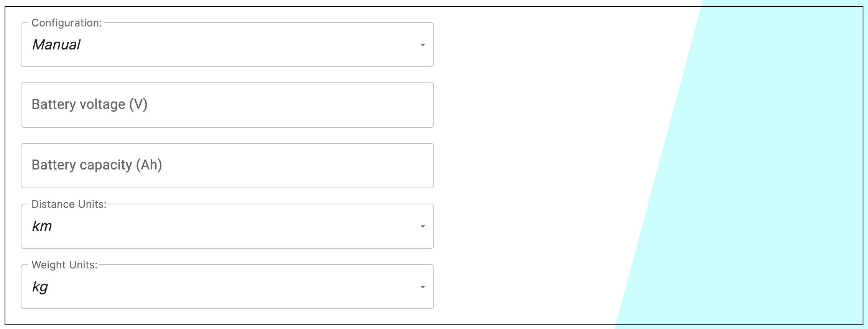
Task: Click blank white area beside the form
Action: (537, 165)
